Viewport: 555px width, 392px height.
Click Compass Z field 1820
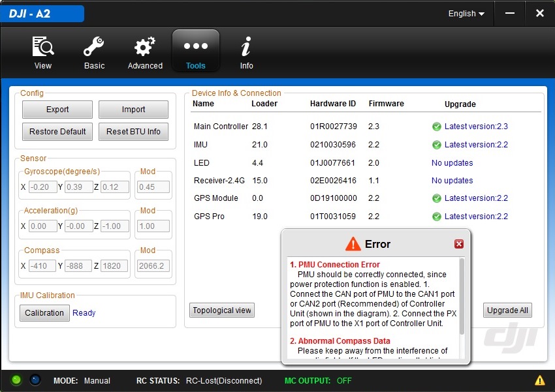pos(114,266)
